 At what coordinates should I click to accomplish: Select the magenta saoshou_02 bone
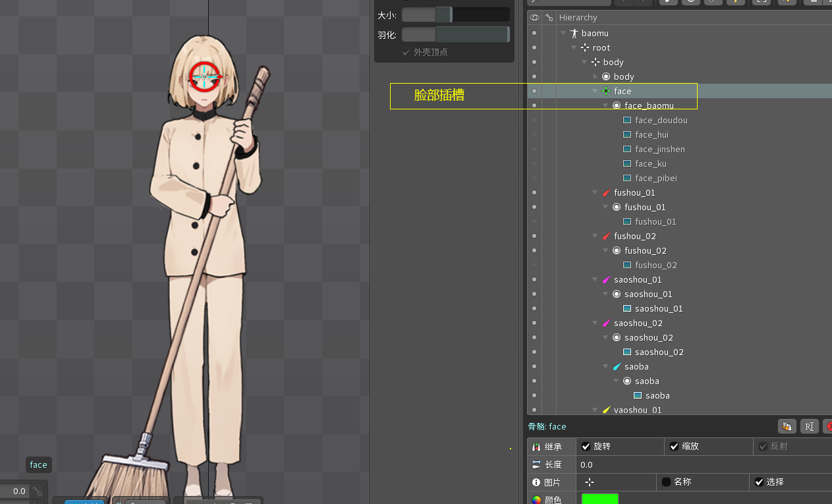638,323
